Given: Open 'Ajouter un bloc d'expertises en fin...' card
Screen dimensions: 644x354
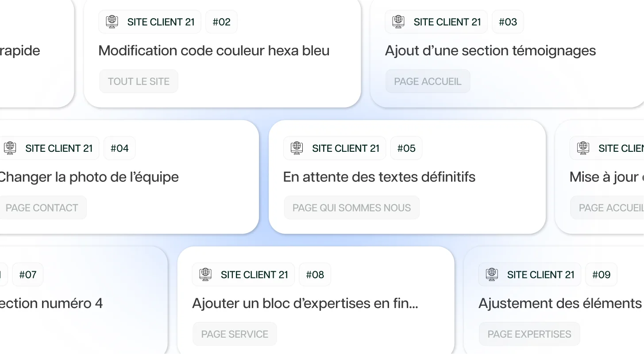Looking at the screenshot, I should [x=316, y=300].
